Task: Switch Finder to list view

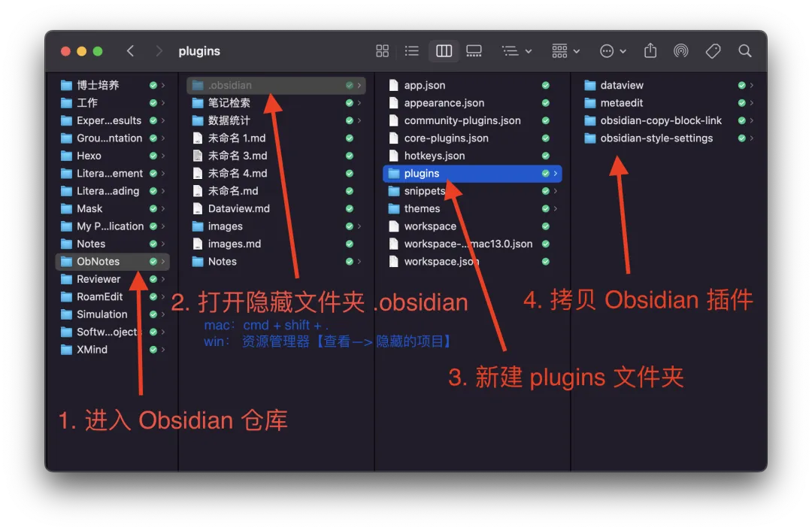Action: point(412,51)
